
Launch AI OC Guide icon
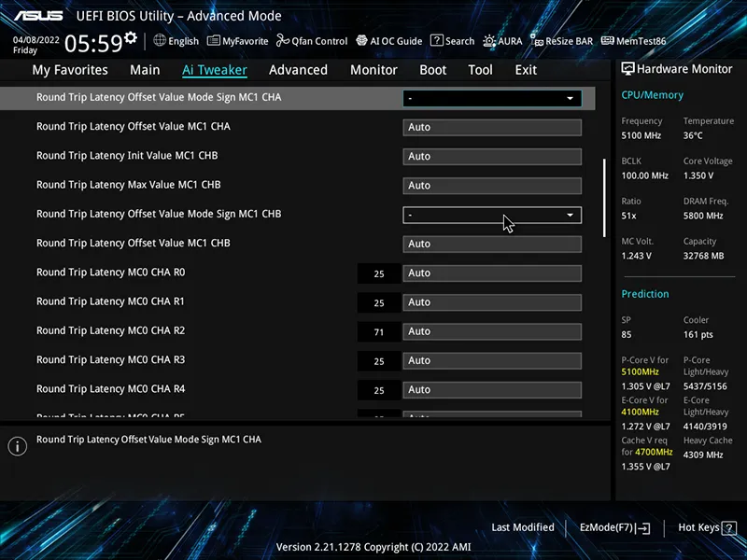click(362, 40)
